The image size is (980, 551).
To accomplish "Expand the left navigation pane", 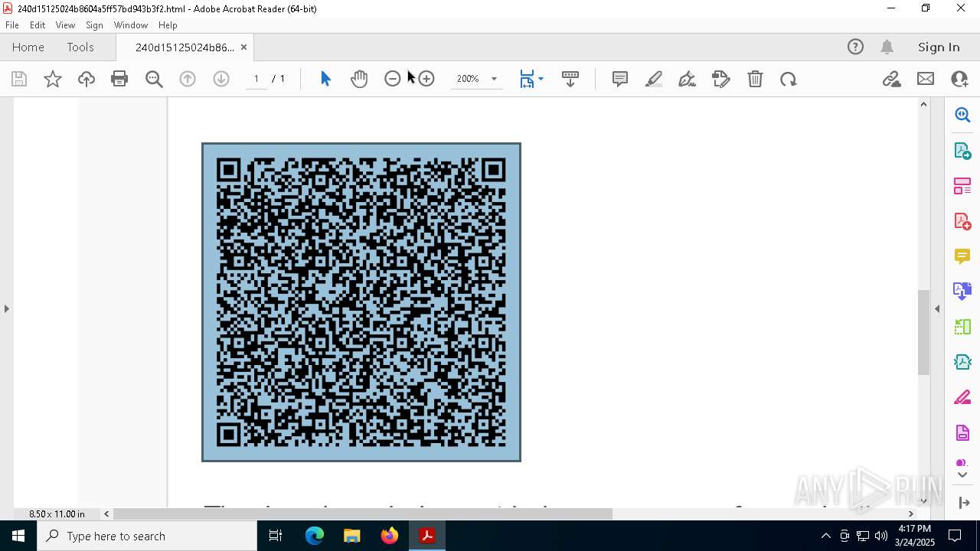I will tap(6, 308).
